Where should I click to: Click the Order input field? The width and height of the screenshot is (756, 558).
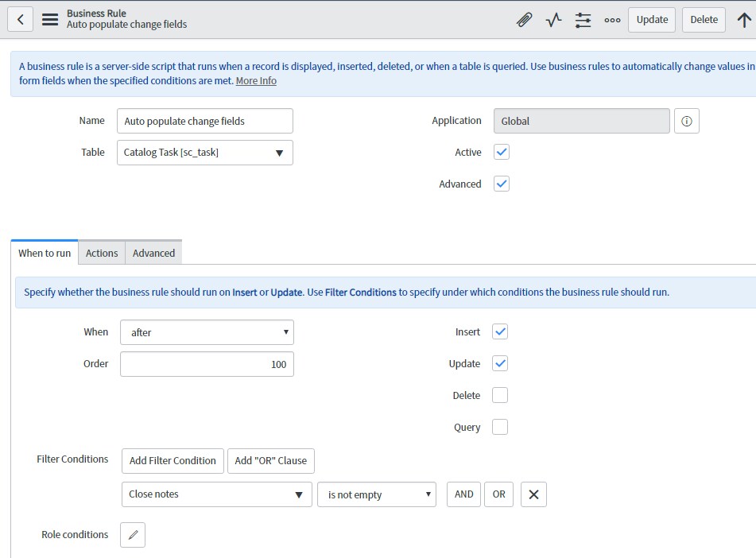pos(207,364)
